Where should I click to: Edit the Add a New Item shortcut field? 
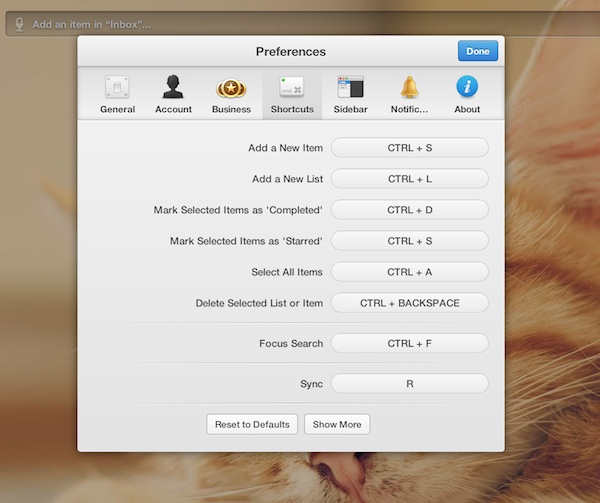(410, 148)
